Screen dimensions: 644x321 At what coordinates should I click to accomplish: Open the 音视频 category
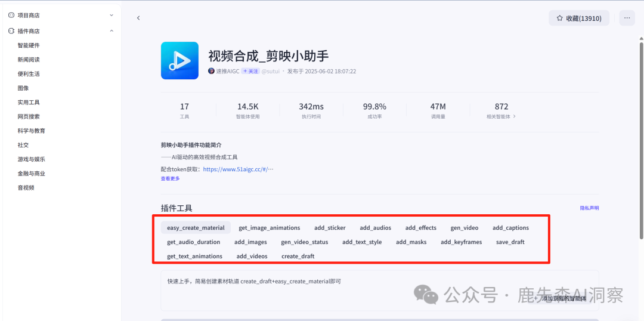[x=26, y=188]
